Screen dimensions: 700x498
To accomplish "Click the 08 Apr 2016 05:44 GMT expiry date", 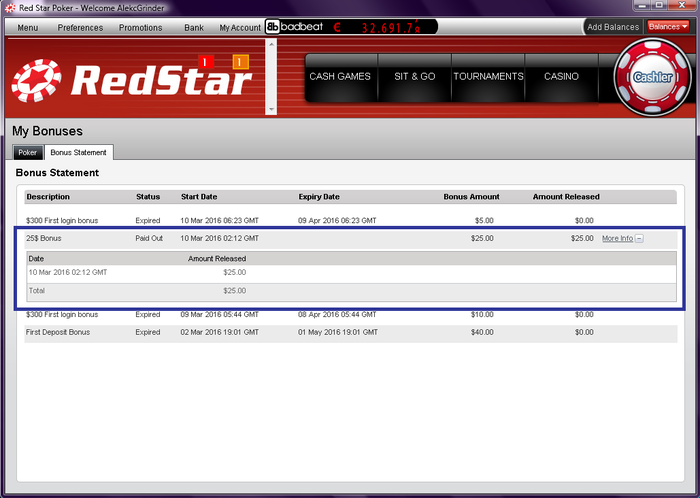I will coord(337,315).
